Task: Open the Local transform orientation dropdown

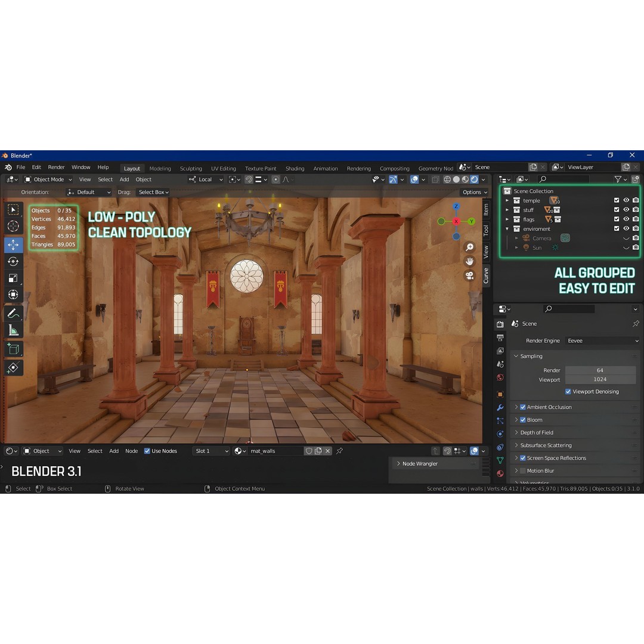Action: point(206,179)
